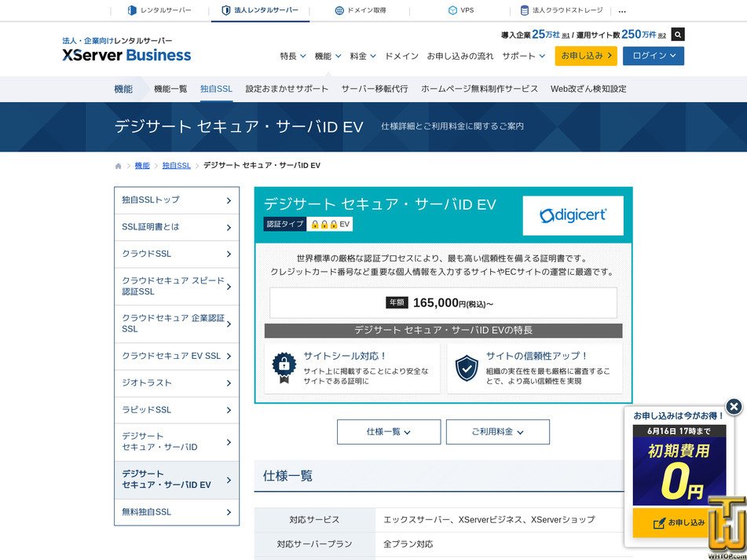The image size is (747, 560).
Task: Expand the 特長 navigation dropdown
Action: [x=293, y=57]
